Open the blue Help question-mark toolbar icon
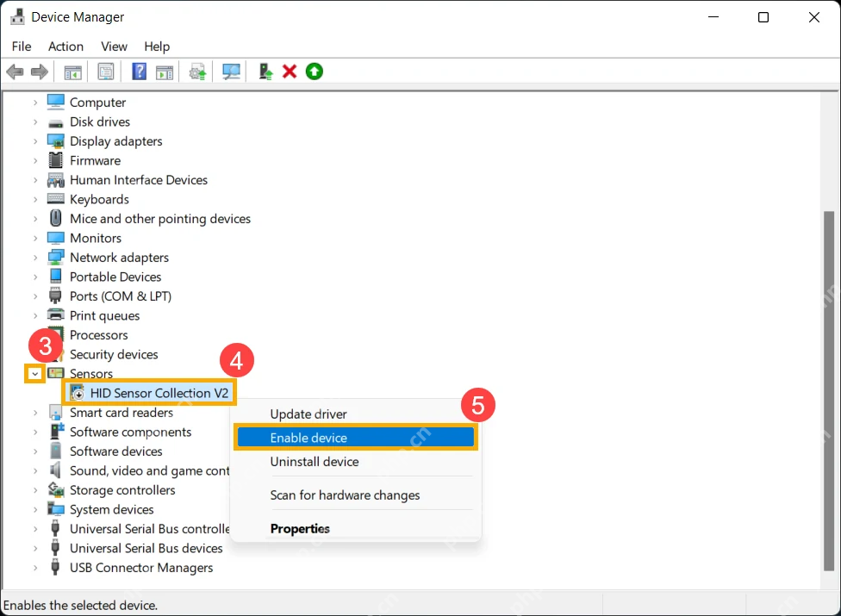The width and height of the screenshot is (841, 616). click(139, 72)
